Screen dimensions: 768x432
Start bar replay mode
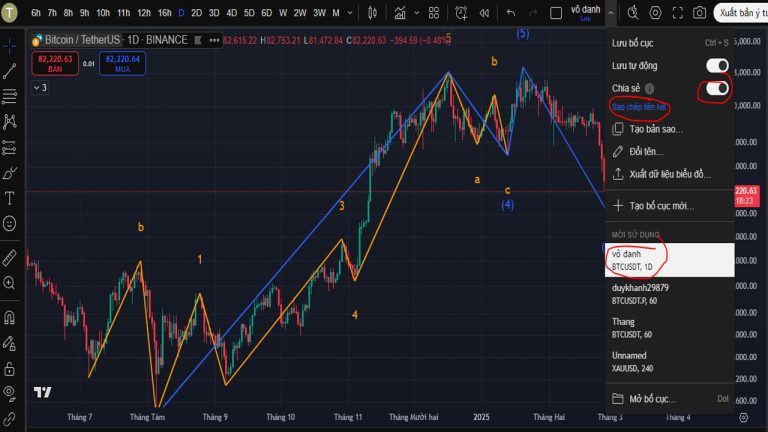pyautogui.click(x=484, y=13)
